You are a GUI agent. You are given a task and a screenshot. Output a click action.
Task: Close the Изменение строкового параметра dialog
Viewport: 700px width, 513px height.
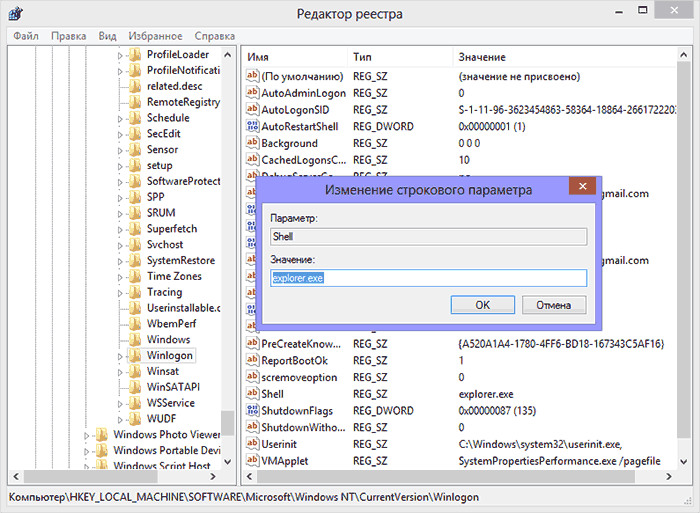(583, 186)
